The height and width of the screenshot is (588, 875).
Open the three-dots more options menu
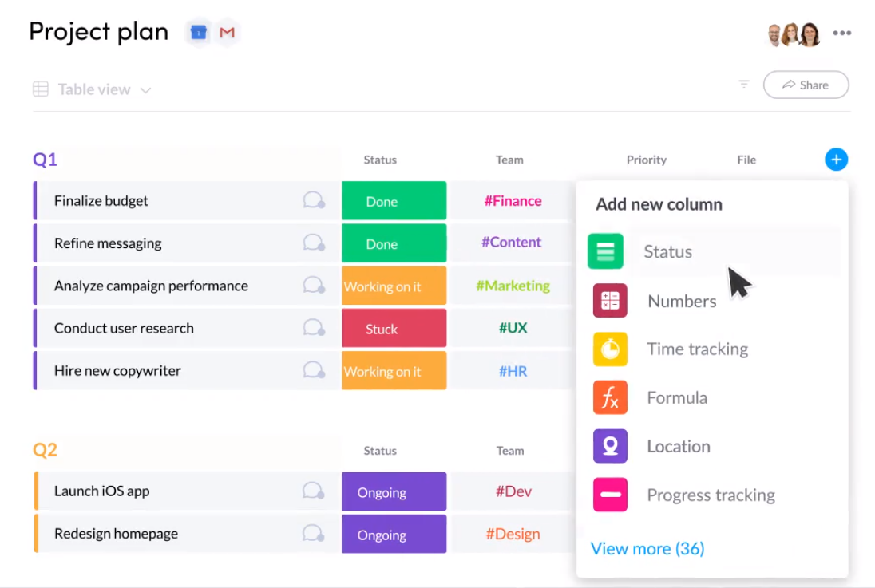pyautogui.click(x=841, y=34)
